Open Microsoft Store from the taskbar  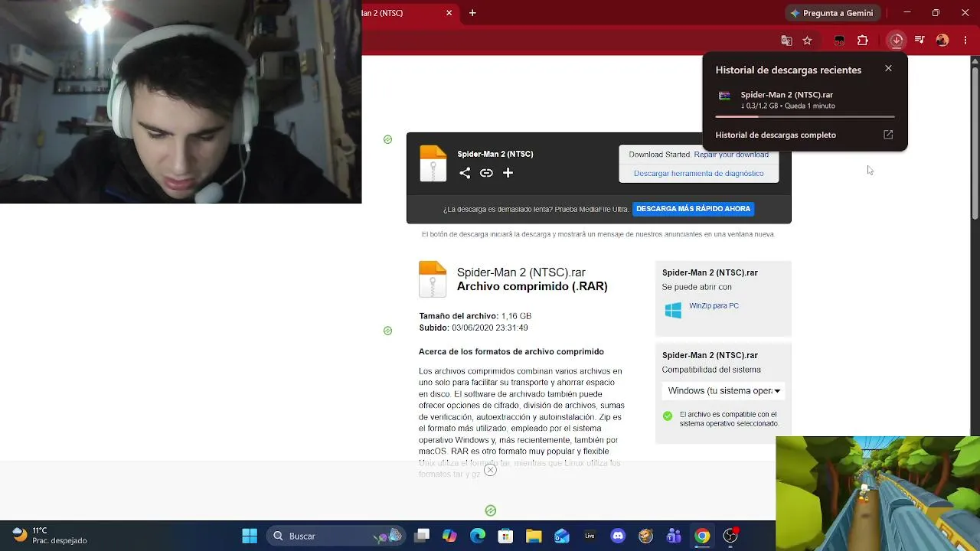coord(505,536)
